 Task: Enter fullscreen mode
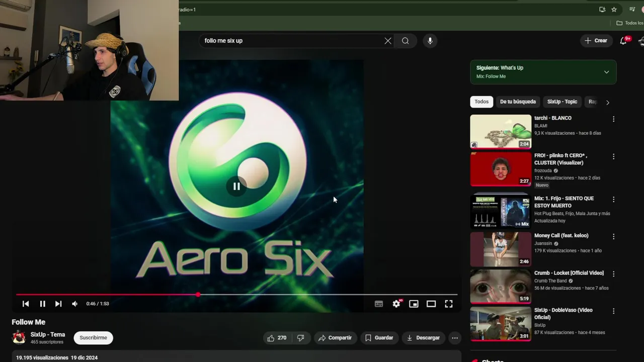point(449,304)
